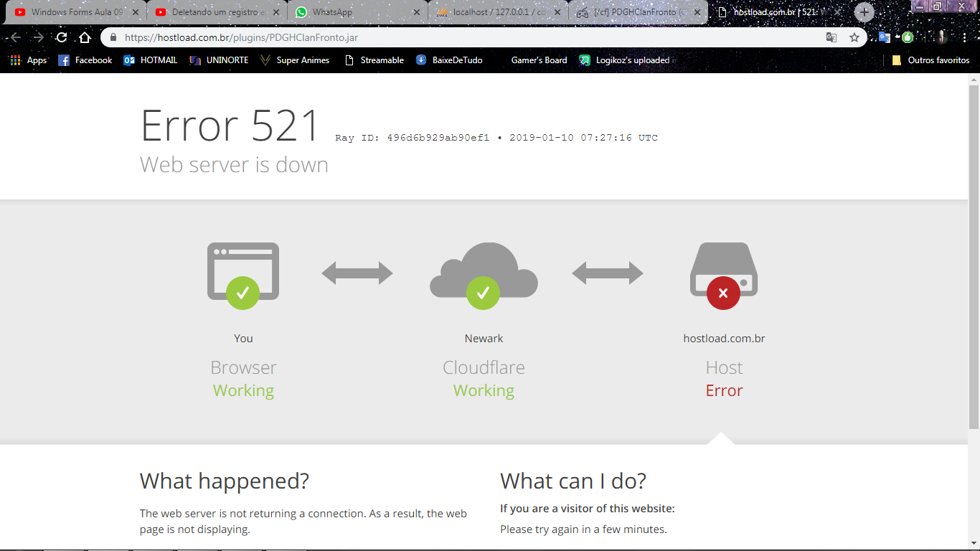
Task: Open the Google Translate icon in the address bar
Action: point(831,37)
